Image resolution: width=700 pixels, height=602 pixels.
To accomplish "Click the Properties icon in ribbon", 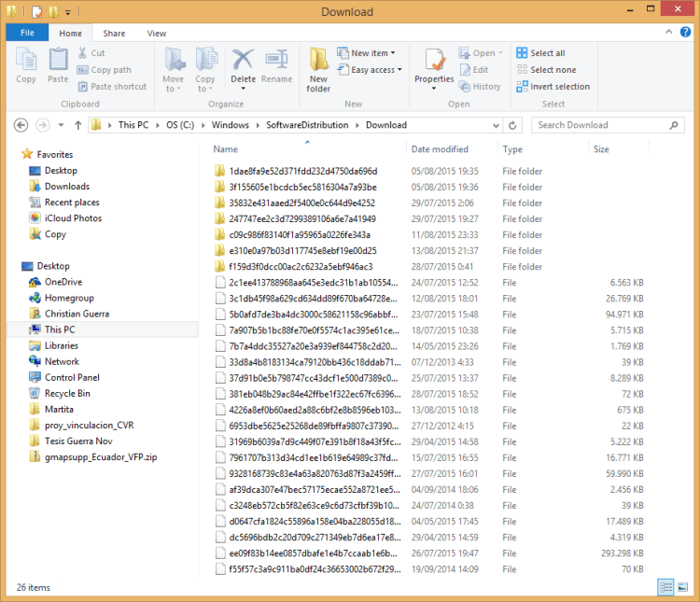I will 434,65.
